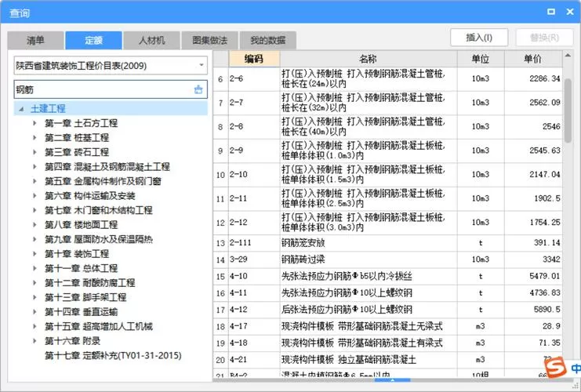Click the vertical scrollbar up arrow
581x392 pixels.
[x=568, y=56]
